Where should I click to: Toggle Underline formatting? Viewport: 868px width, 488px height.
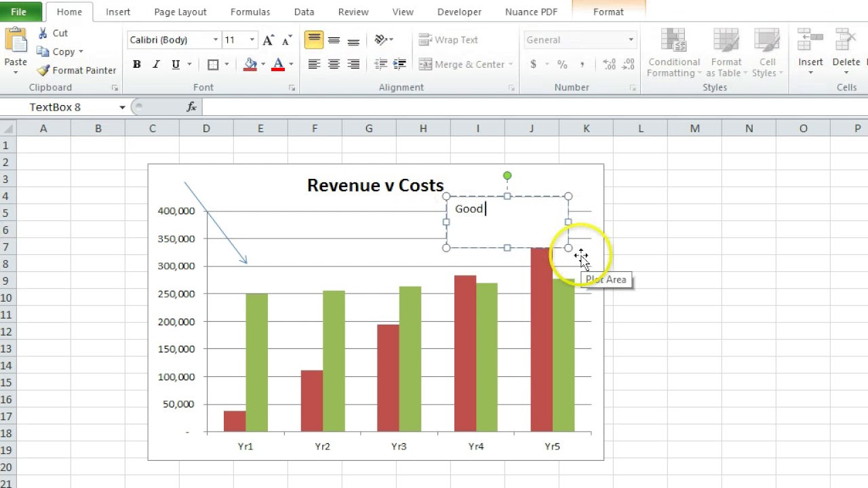point(176,64)
